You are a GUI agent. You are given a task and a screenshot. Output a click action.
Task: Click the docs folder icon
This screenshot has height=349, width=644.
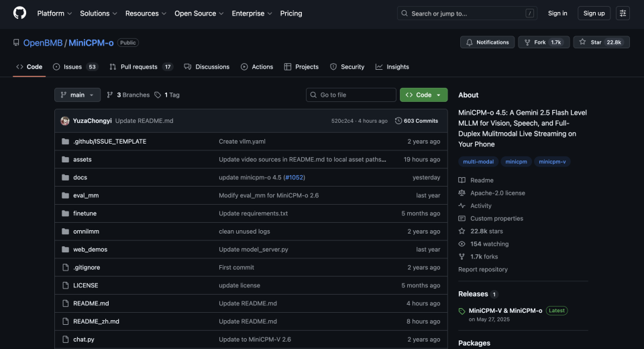coord(65,178)
